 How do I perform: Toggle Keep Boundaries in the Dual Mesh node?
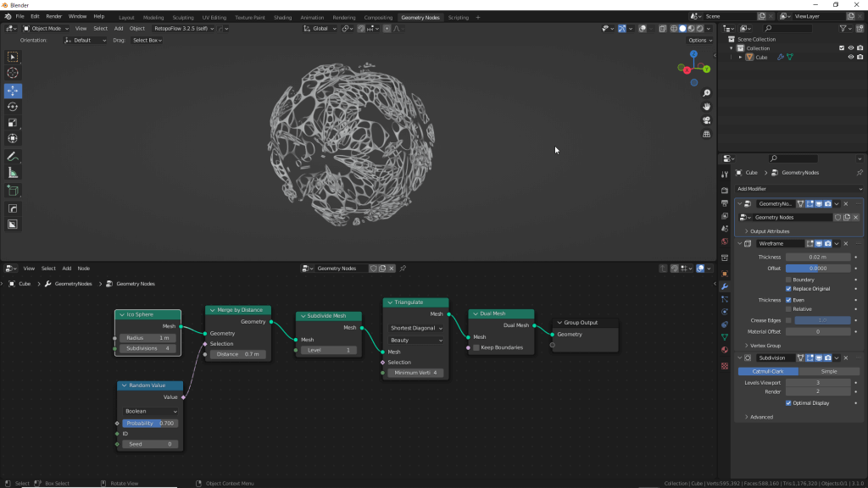click(476, 347)
